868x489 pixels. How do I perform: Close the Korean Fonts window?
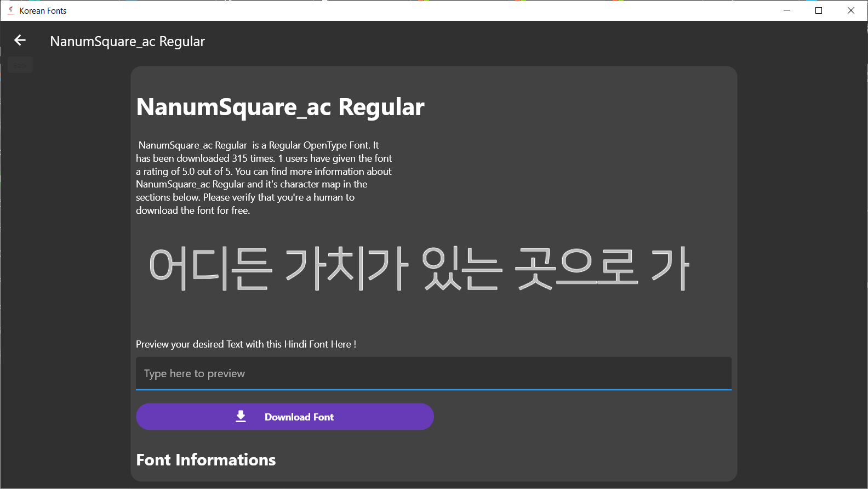coord(851,10)
